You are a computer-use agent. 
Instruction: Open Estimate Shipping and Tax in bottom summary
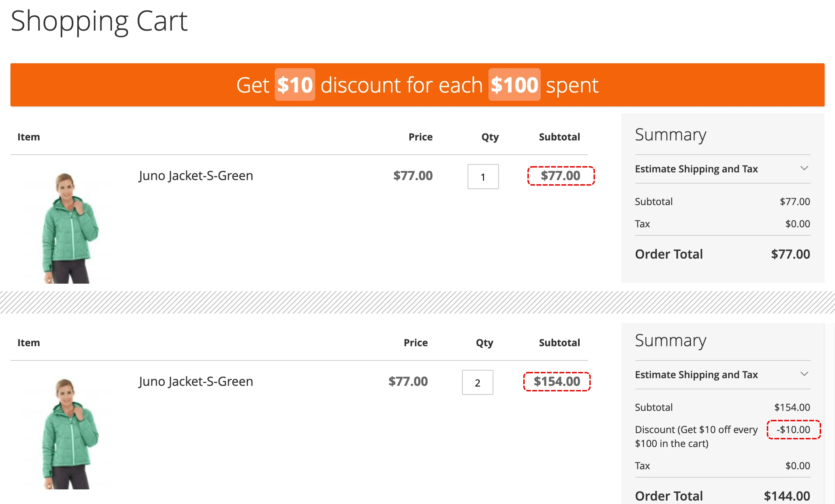[696, 375]
